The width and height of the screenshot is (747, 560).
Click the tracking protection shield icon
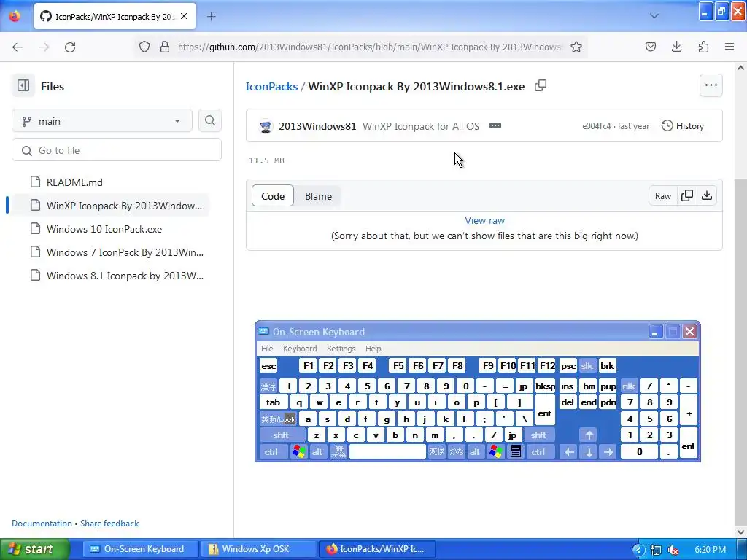[144, 47]
